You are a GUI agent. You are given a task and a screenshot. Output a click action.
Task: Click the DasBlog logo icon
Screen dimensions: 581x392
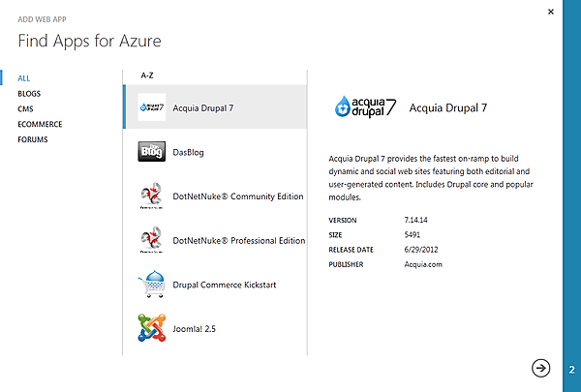coord(151,152)
